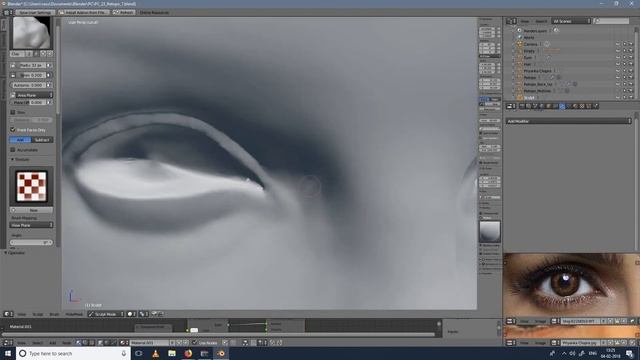Viewport: 640px width, 360px height.
Task: Click the eye reference image
Action: (x=571, y=284)
